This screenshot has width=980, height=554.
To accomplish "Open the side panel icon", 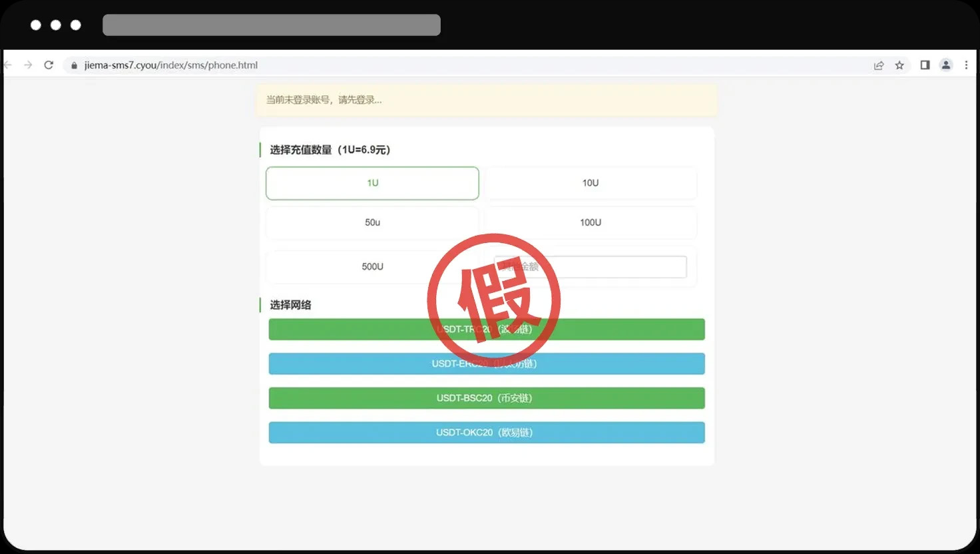I will [x=925, y=65].
